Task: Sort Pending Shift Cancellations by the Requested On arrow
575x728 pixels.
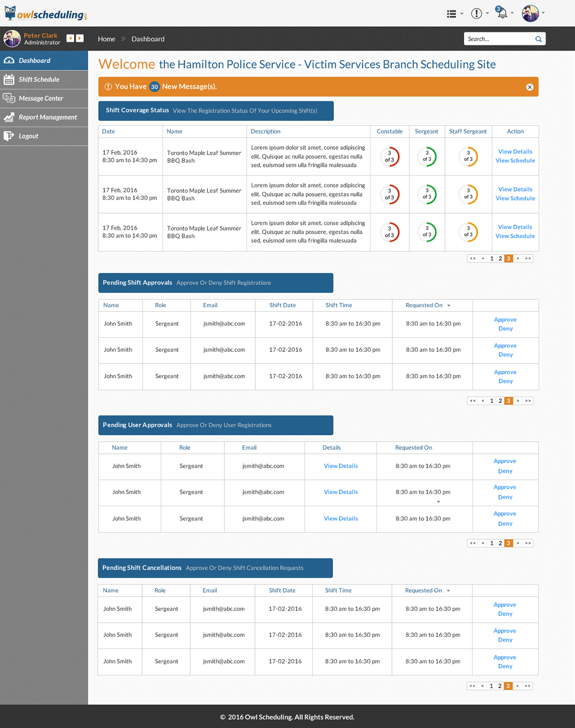Action: click(448, 591)
